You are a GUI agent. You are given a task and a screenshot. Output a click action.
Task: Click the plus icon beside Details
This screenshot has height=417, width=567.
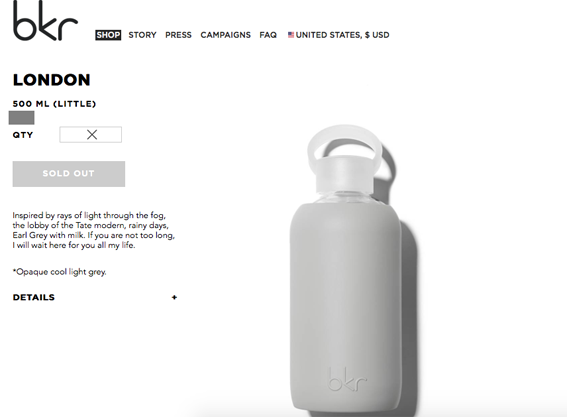[174, 297]
